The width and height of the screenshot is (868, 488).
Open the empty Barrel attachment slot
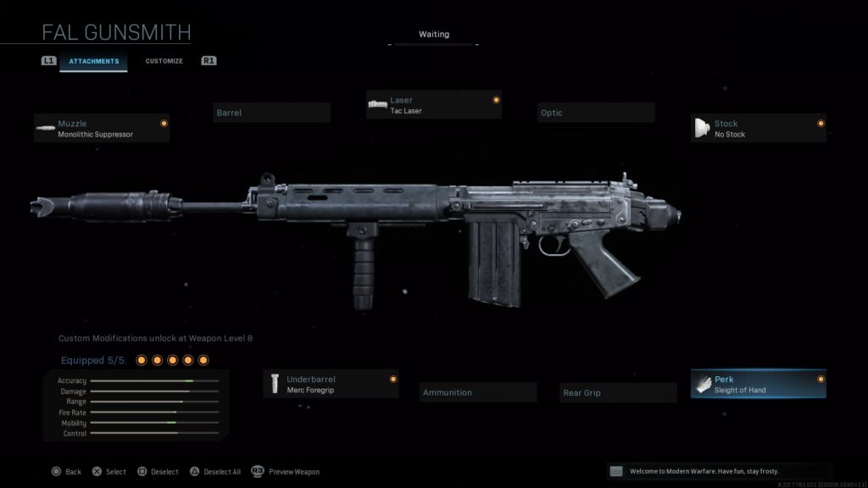271,113
